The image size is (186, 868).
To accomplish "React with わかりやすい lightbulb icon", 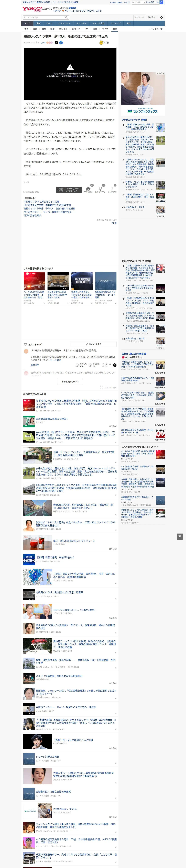I will click(100, 189).
